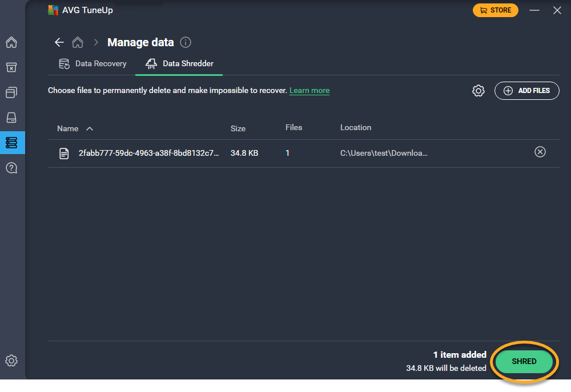This screenshot has height=392, width=571.
Task: Show info next to Manage data title
Action: [186, 42]
